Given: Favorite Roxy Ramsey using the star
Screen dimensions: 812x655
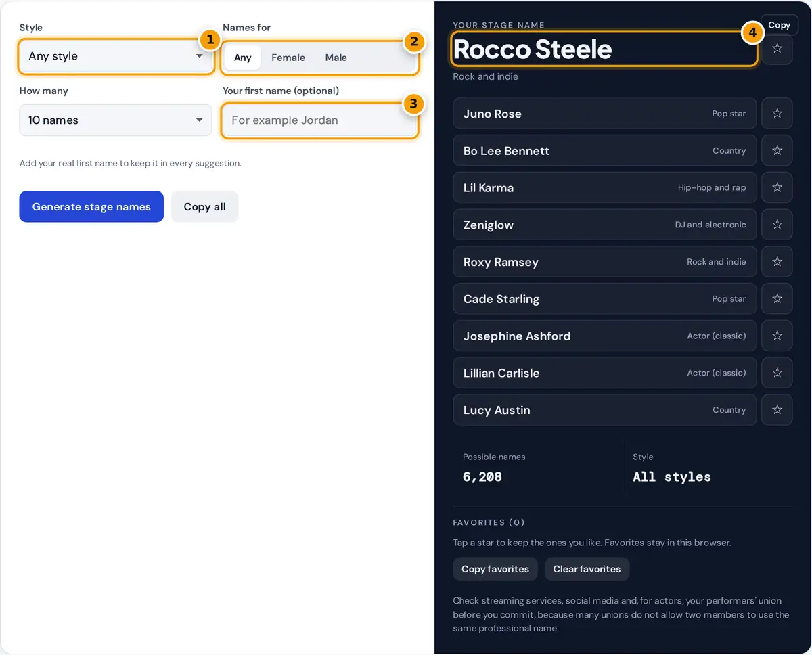Looking at the screenshot, I should pos(777,261).
